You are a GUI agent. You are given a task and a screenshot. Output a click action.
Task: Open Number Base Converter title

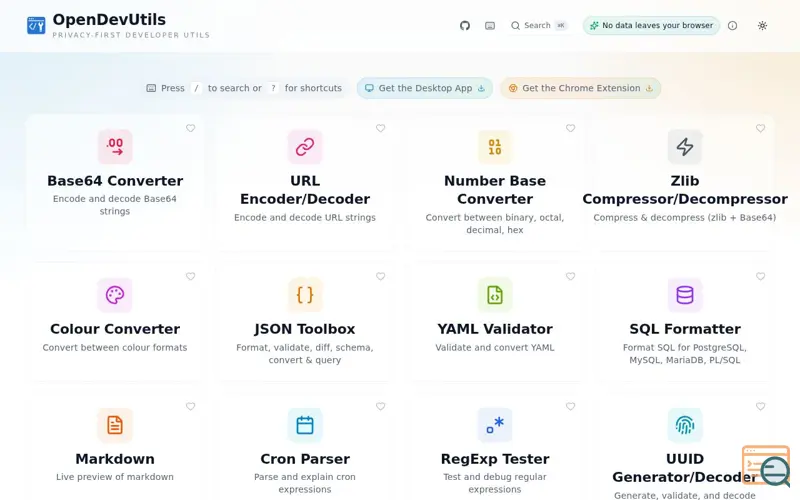point(495,190)
